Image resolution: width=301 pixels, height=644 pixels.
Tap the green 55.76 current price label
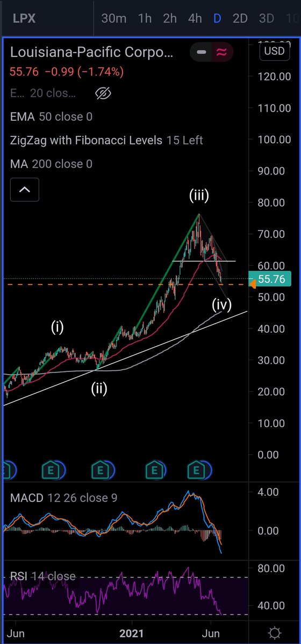coord(271,279)
